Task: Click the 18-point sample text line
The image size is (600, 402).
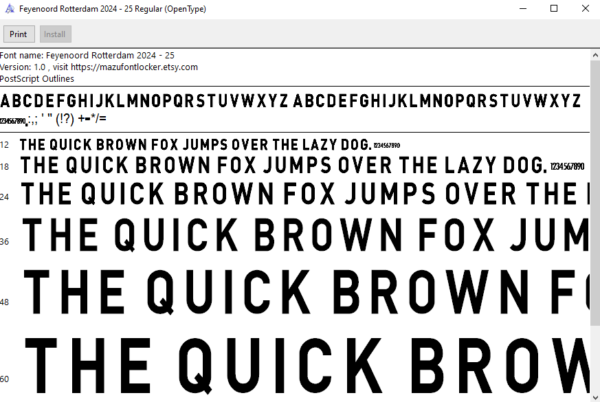Action: (302, 166)
